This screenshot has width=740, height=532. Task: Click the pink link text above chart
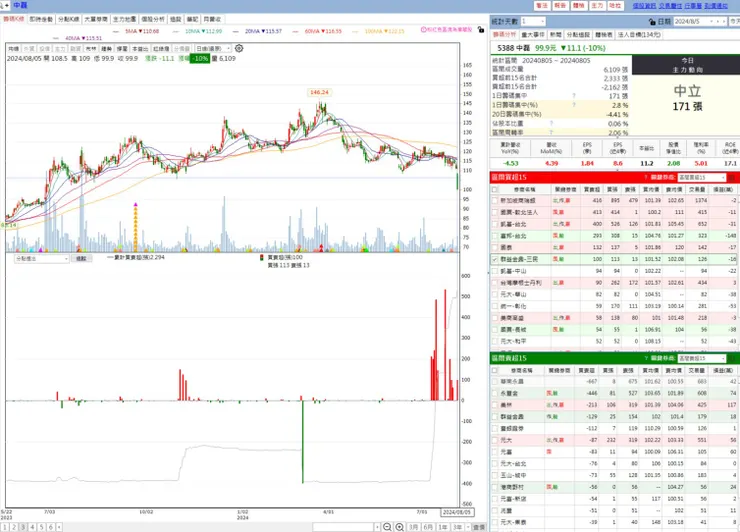pos(446,29)
